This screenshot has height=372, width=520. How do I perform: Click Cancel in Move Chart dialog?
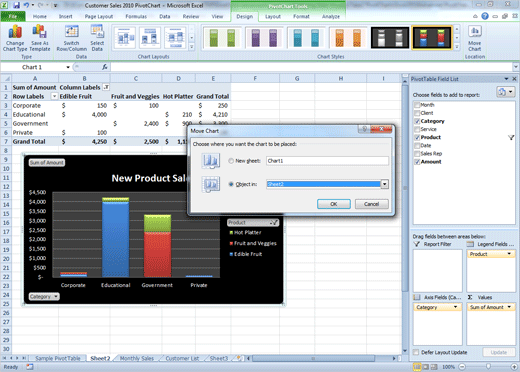pos(372,204)
